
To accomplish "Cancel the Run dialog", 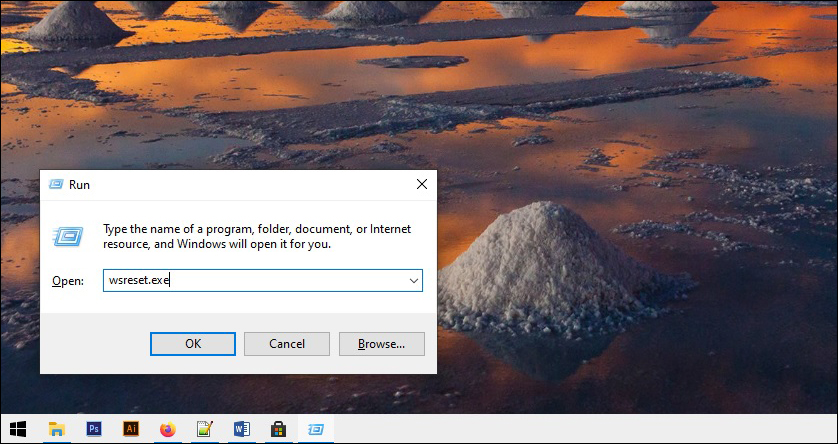I will coord(287,344).
